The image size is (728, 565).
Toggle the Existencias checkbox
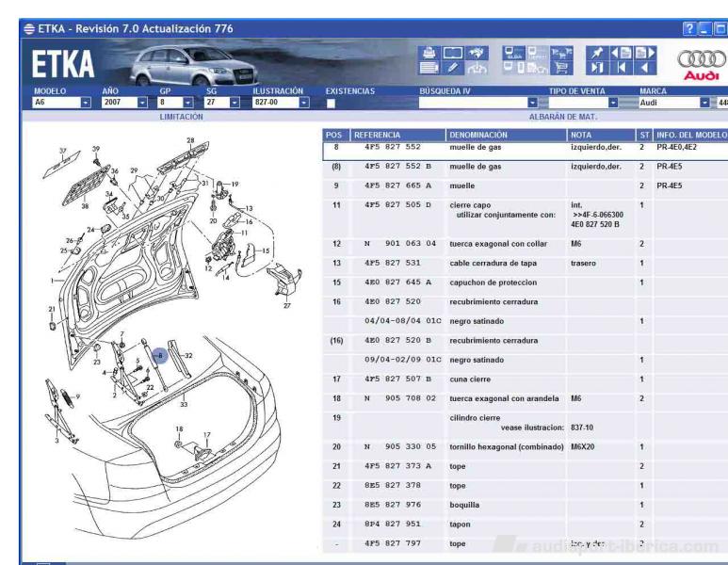pos(331,104)
